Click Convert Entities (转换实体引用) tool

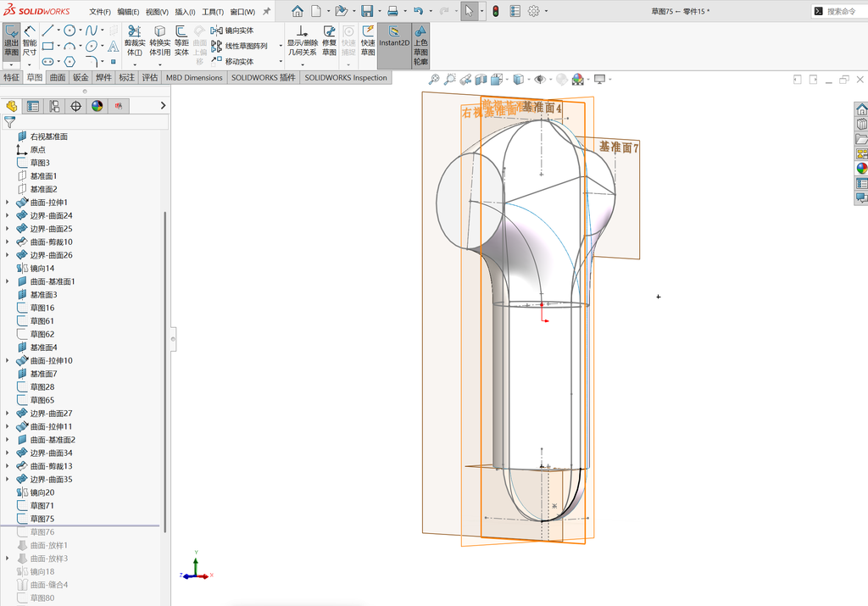click(x=159, y=41)
